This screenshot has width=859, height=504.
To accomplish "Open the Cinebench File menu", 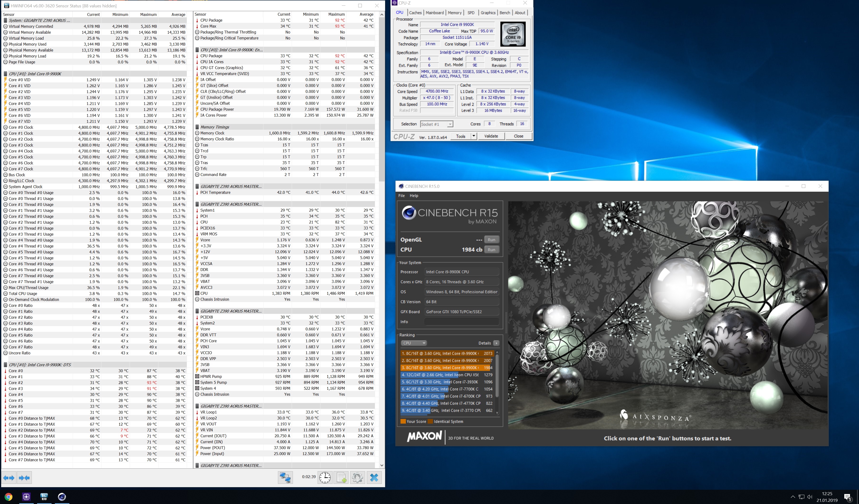I will (x=401, y=196).
